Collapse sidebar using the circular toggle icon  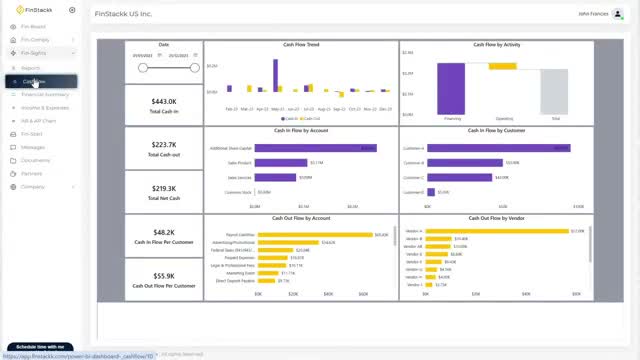click(x=72, y=10)
